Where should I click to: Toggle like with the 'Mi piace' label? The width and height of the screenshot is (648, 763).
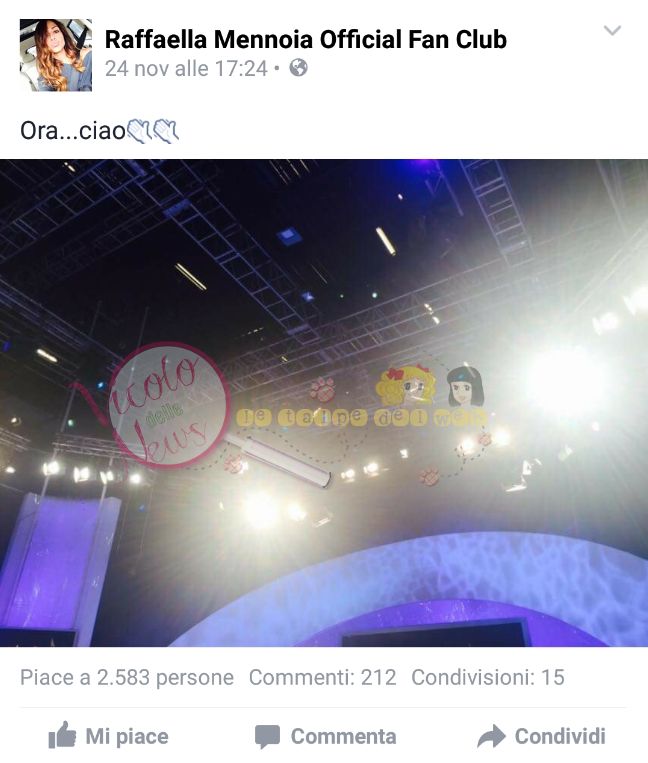(127, 736)
